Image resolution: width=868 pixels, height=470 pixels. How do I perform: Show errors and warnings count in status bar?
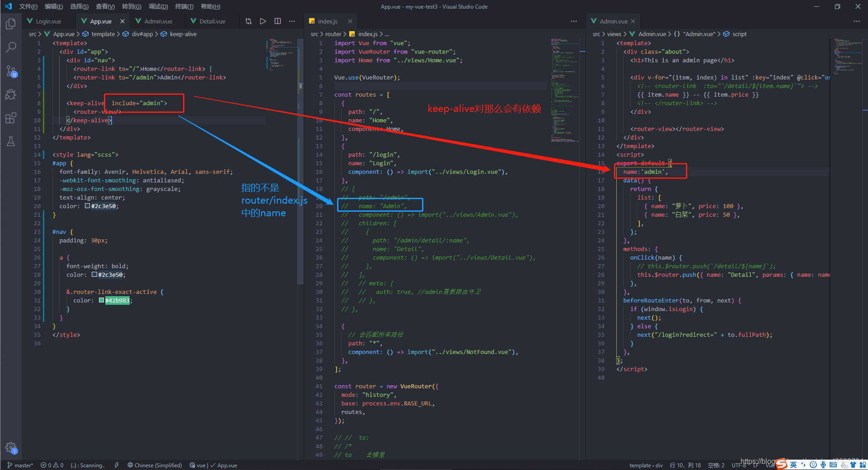52,465
